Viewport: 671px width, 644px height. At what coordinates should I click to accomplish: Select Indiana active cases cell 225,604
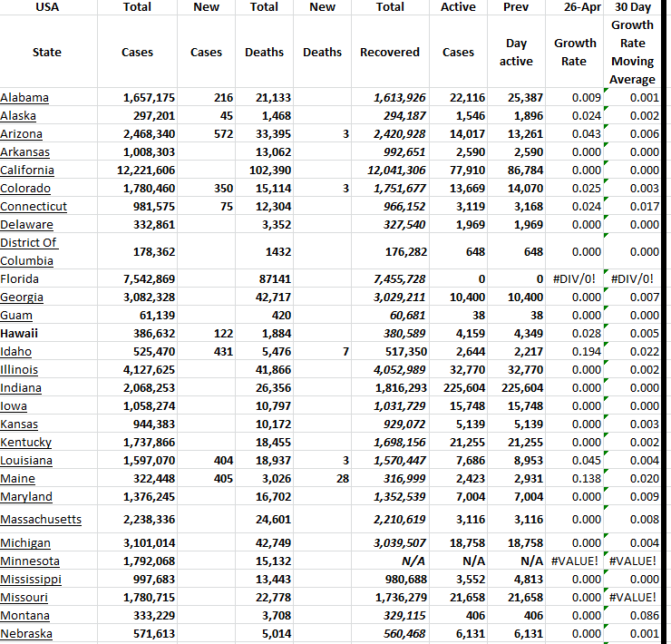point(462,388)
